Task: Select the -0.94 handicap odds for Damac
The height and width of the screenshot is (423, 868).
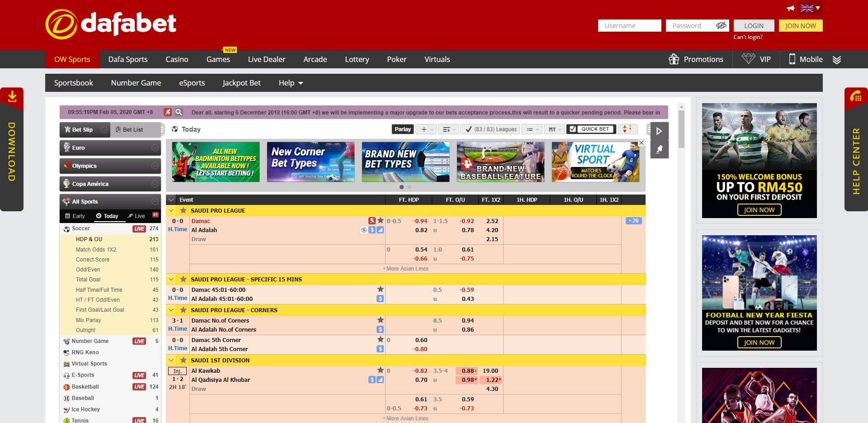Action: tap(420, 221)
